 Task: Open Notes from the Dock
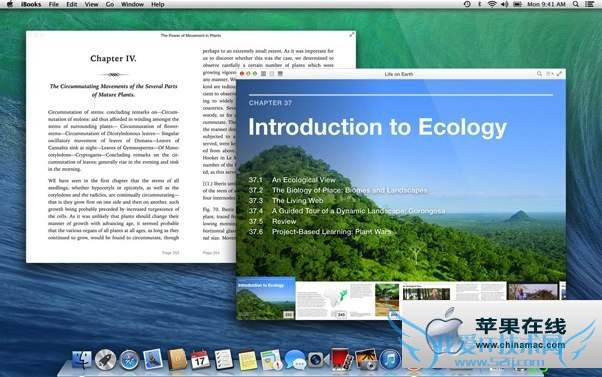click(247, 360)
